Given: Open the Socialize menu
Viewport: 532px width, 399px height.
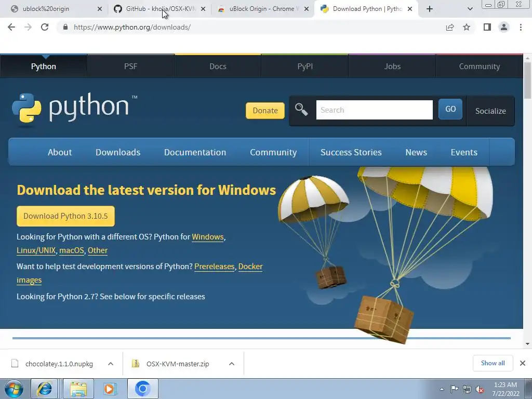Looking at the screenshot, I should (x=490, y=111).
